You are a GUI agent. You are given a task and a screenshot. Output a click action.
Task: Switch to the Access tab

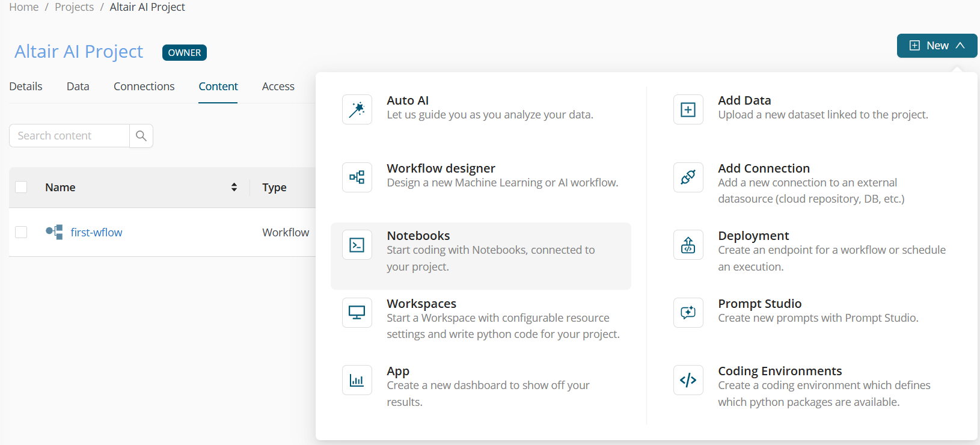pos(278,87)
